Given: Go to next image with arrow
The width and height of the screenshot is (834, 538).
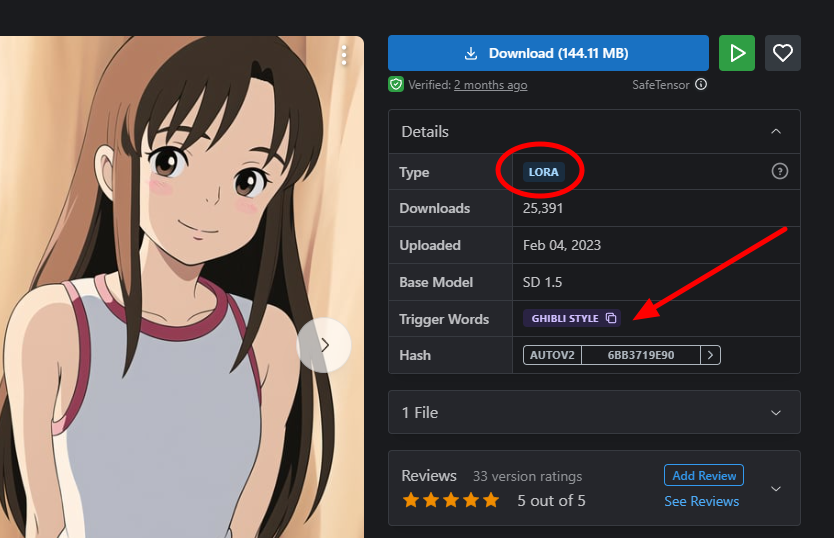Looking at the screenshot, I should [x=324, y=345].
